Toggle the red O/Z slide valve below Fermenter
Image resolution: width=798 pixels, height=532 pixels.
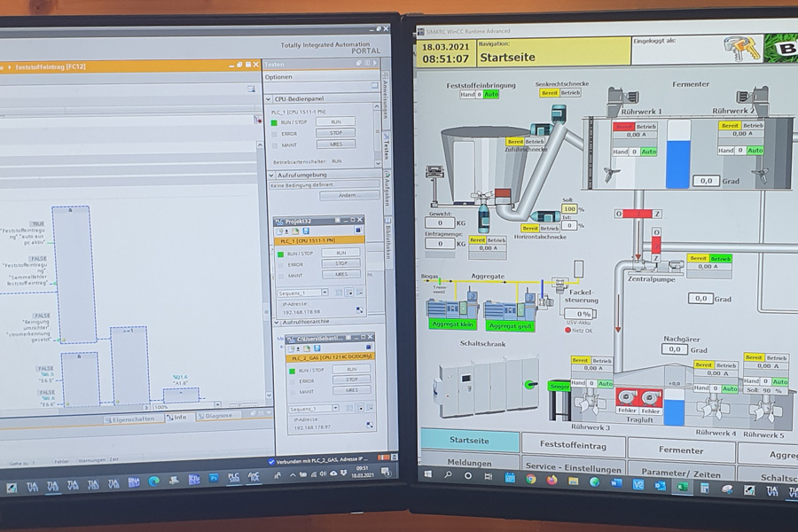click(x=638, y=214)
